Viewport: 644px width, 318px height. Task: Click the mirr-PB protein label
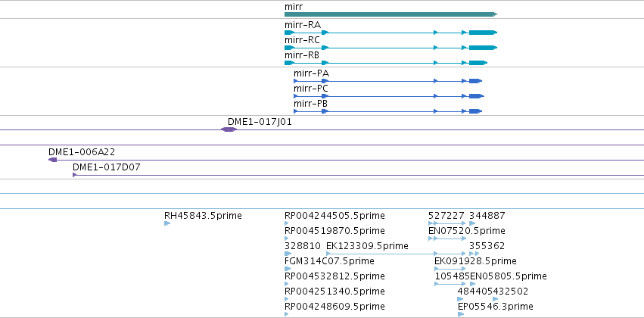310,104
